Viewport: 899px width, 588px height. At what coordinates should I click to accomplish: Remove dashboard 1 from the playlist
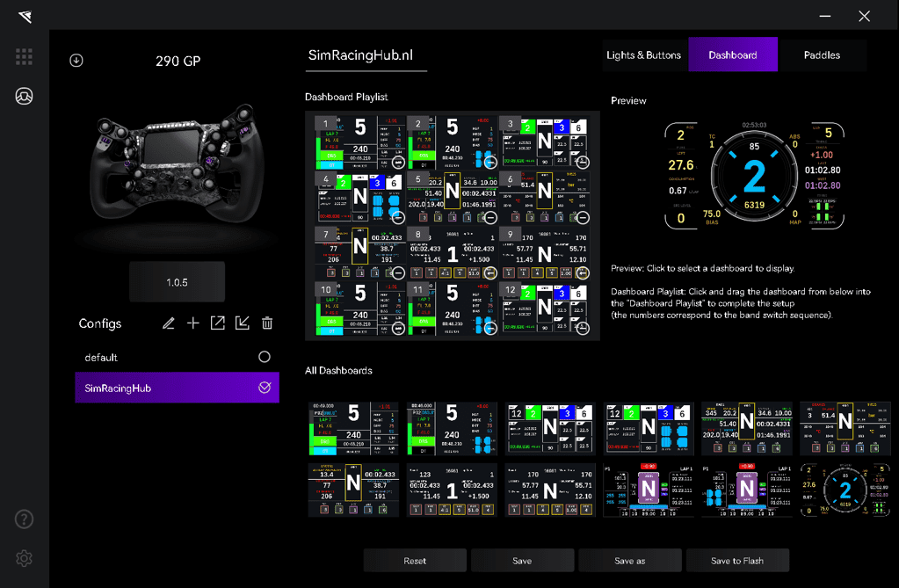[x=398, y=163]
